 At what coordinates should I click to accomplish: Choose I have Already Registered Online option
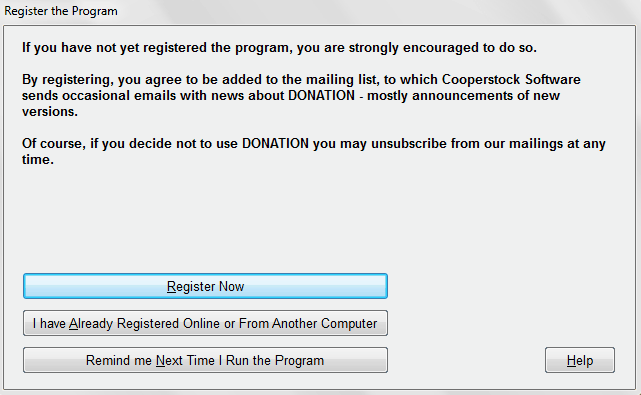tap(205, 323)
